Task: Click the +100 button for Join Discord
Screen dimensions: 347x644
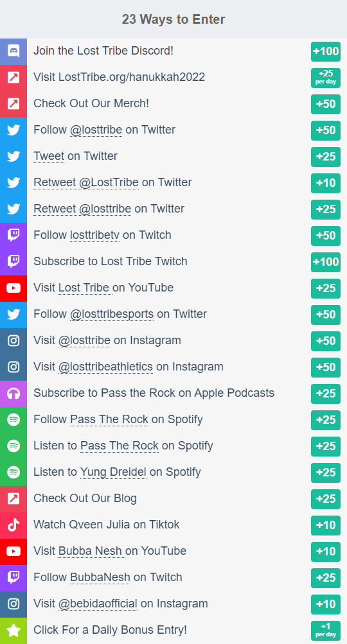Action: [326, 51]
